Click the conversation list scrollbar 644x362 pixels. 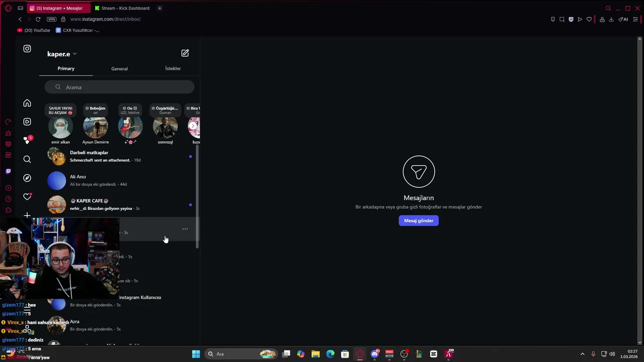[197, 196]
